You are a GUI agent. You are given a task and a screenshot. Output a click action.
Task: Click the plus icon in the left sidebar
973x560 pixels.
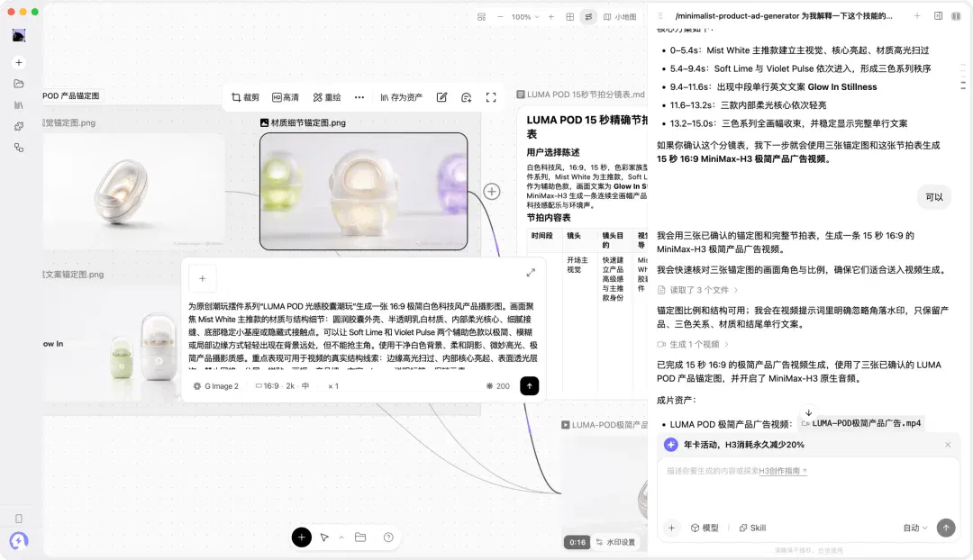(x=19, y=63)
